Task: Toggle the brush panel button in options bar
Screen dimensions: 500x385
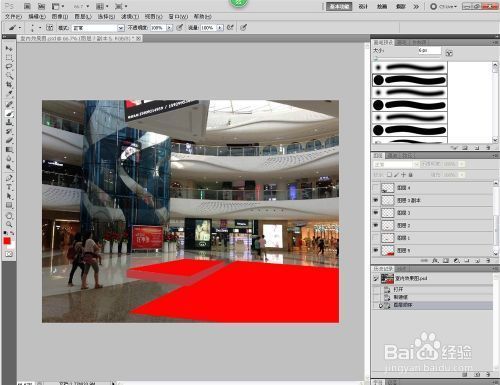Action: coord(50,28)
